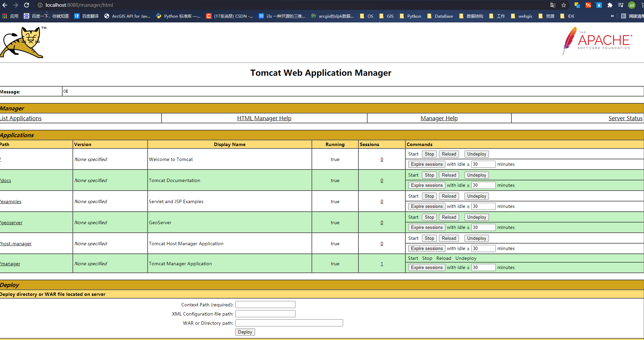This screenshot has width=644, height=340.
Task: Open the GIS bookmarks folder
Action: [386, 16]
